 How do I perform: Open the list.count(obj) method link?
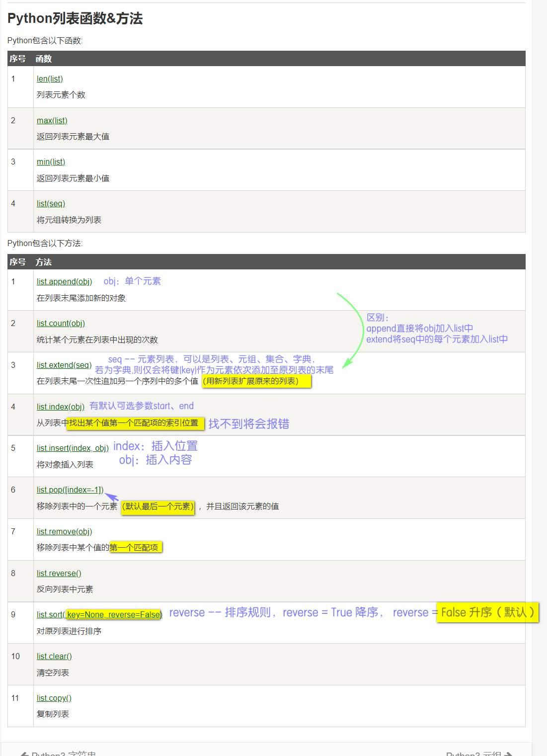click(61, 323)
